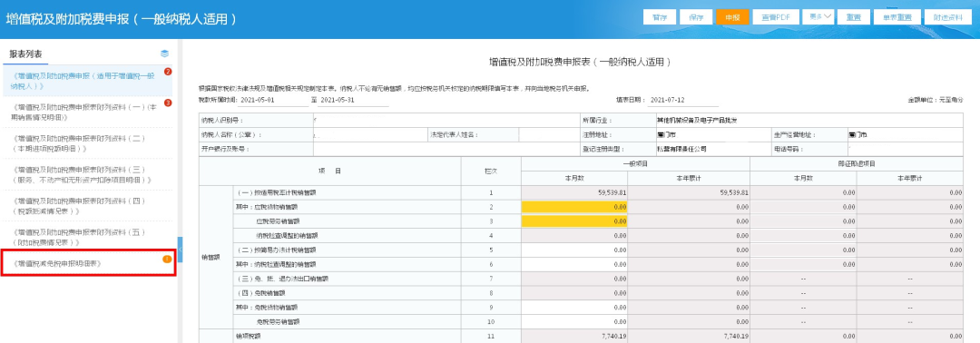This screenshot has height=343, width=980.
Task: Click 本月数 cell for 免税劳务销售额 row 10
Action: (573, 322)
